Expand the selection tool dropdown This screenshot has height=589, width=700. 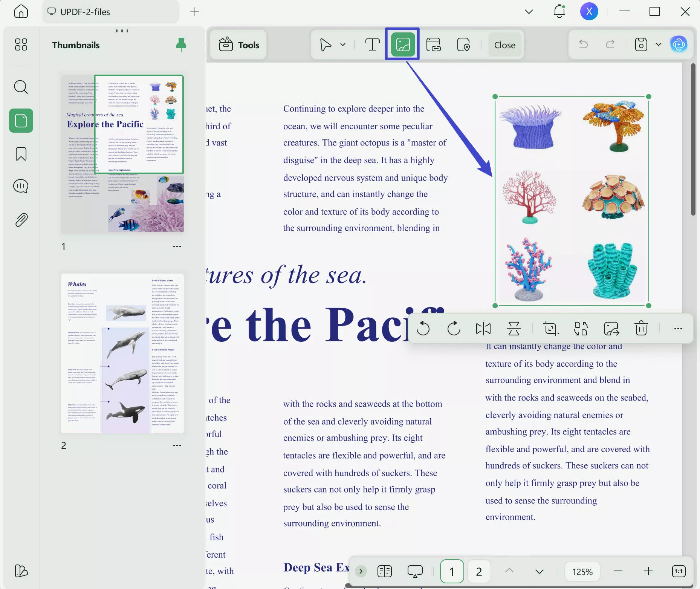click(x=342, y=44)
